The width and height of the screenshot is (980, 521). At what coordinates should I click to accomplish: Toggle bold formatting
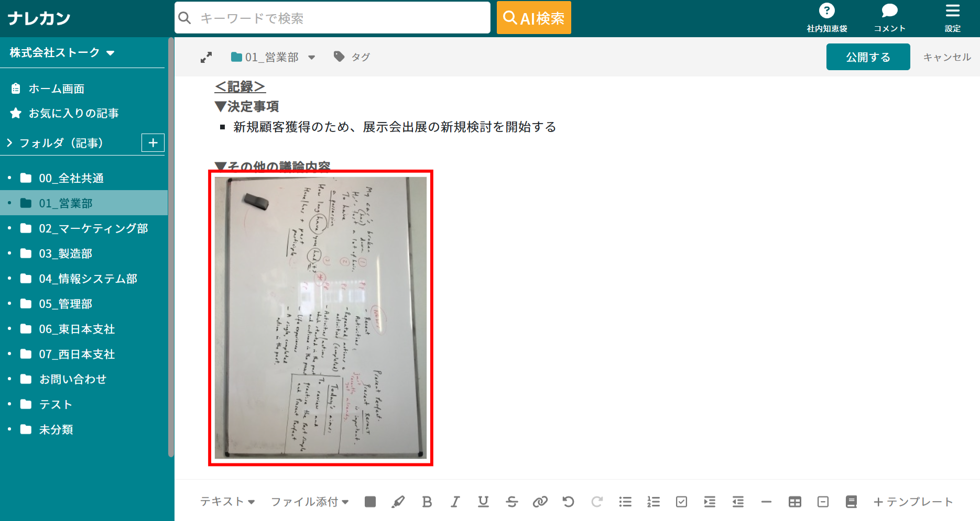coord(427,502)
